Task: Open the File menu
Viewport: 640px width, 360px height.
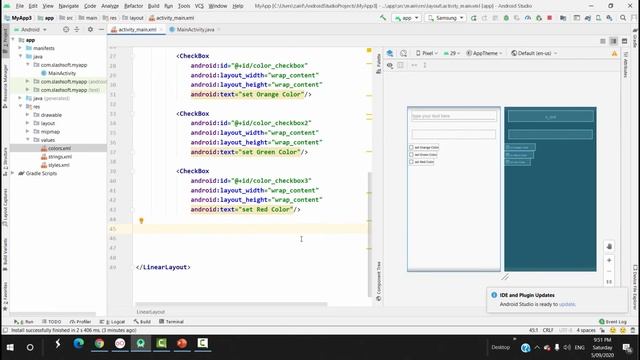Action: [x=20, y=6]
